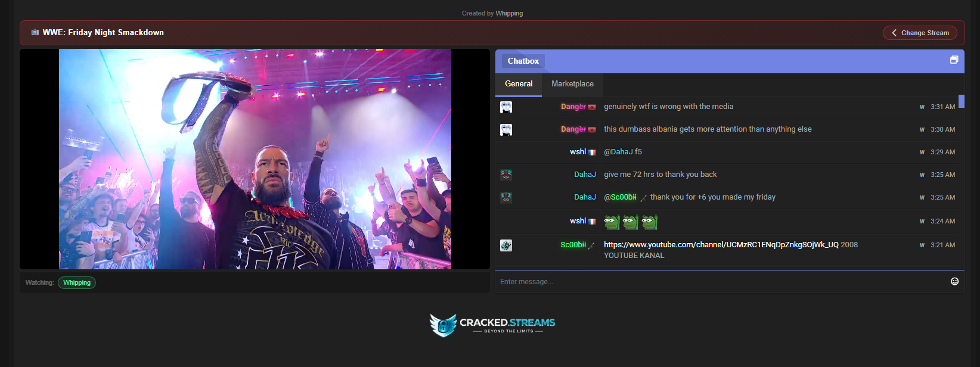Click the 3:21 AM timestamp
980x367 pixels.
942,245
